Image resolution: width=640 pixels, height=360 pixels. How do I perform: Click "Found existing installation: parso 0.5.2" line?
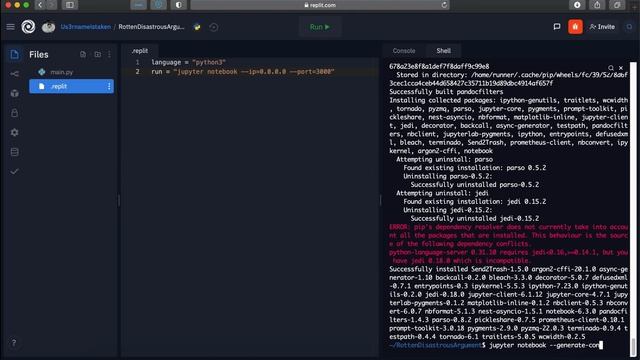475,168
